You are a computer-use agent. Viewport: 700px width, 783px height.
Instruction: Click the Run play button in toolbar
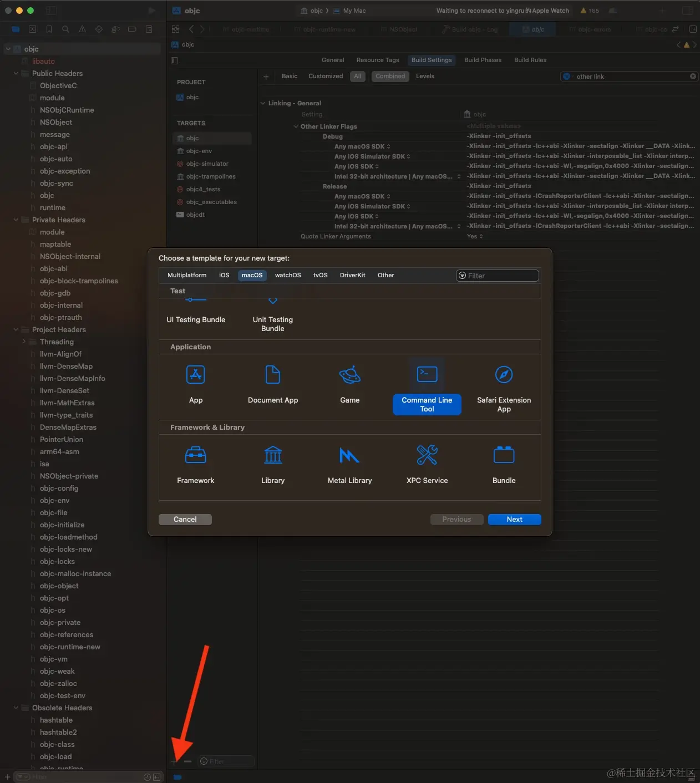click(151, 11)
